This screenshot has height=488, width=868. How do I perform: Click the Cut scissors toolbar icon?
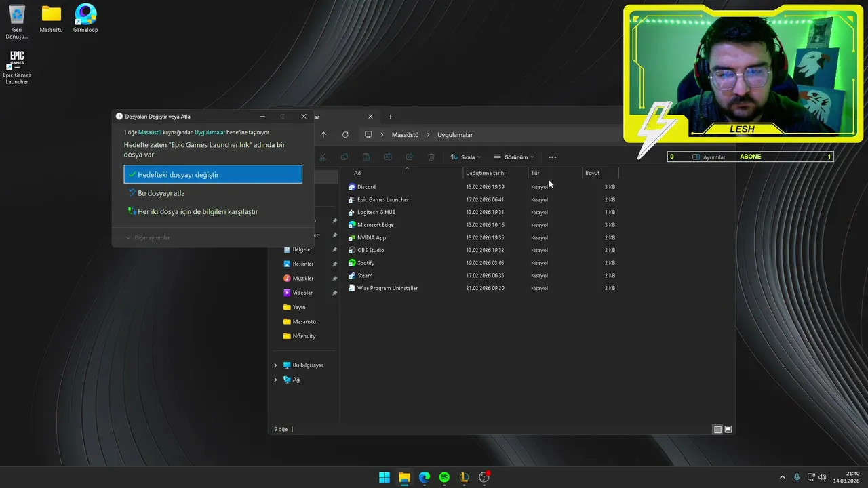point(323,157)
